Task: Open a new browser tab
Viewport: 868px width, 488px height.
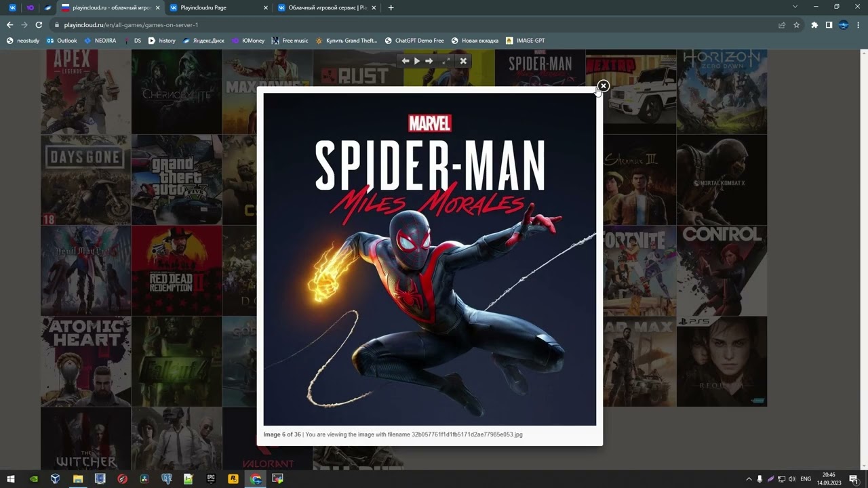Action: pyautogui.click(x=391, y=7)
